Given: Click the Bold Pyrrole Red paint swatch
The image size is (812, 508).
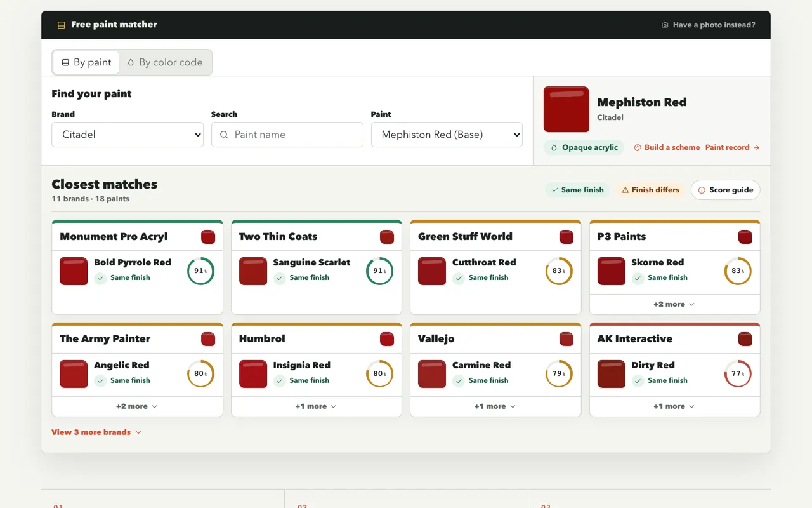Looking at the screenshot, I should [x=74, y=271].
